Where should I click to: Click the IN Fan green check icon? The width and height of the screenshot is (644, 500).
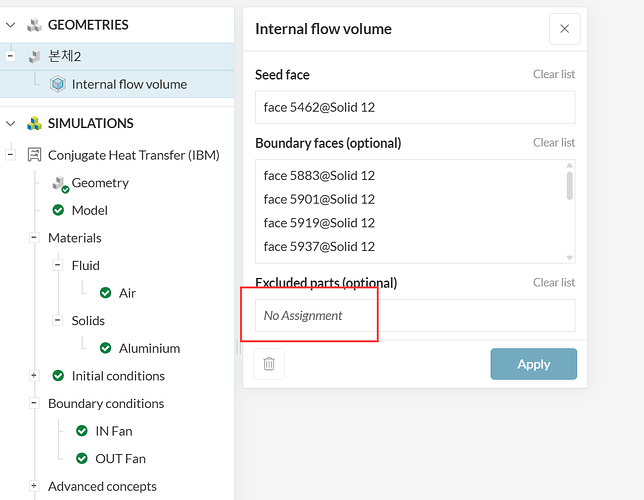[82, 431]
